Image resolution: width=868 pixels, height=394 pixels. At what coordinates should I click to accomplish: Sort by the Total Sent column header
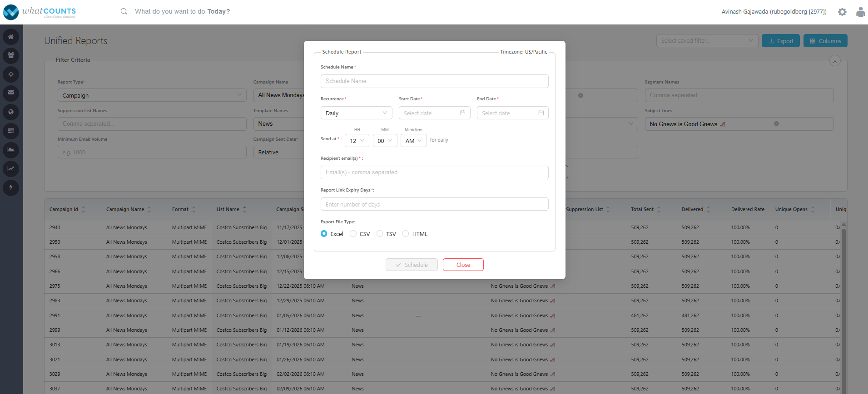coord(642,209)
